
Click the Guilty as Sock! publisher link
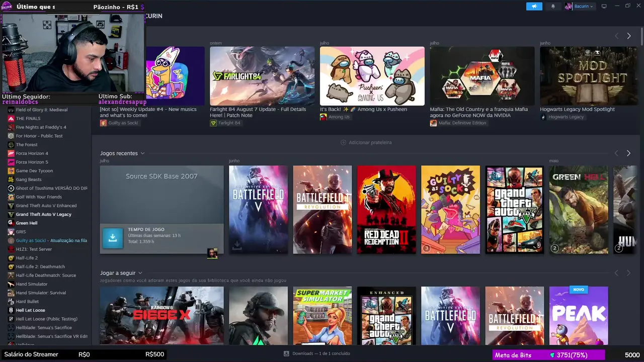point(119,123)
